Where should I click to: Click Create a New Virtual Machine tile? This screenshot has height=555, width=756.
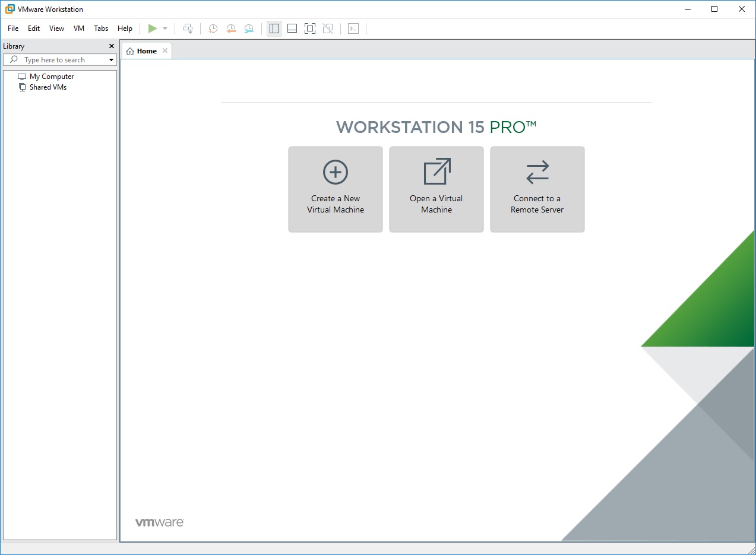336,189
